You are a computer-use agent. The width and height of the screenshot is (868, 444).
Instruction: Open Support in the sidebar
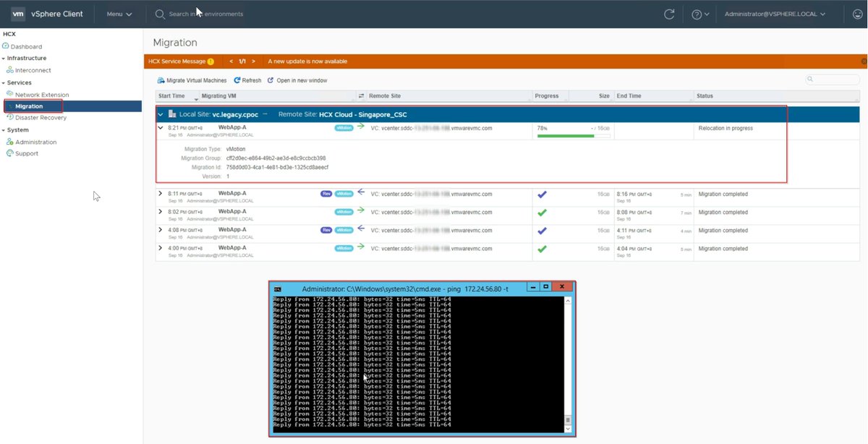coord(27,153)
